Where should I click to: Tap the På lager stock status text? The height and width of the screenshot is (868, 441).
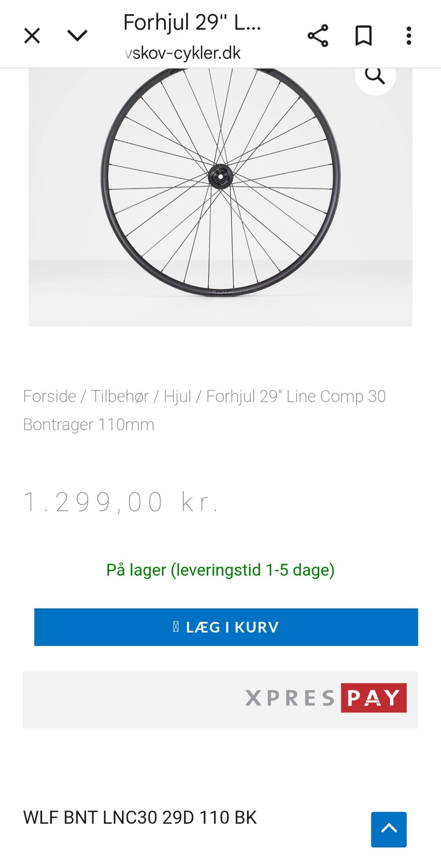(220, 570)
